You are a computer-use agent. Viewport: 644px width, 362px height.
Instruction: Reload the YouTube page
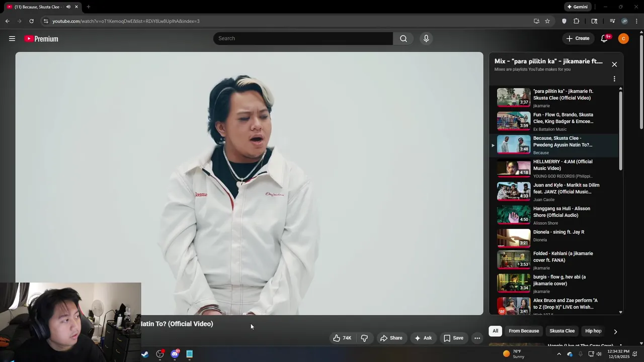31,21
